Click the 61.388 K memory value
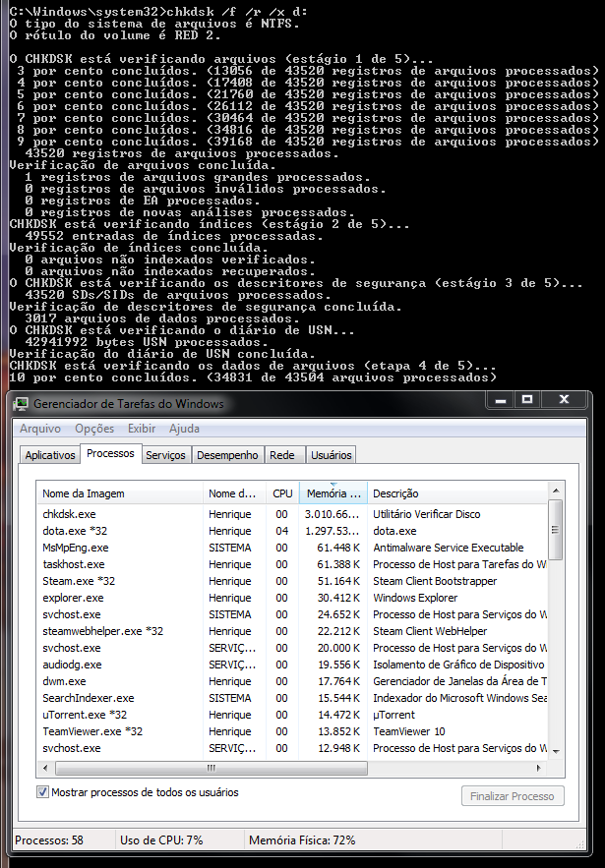 338,564
